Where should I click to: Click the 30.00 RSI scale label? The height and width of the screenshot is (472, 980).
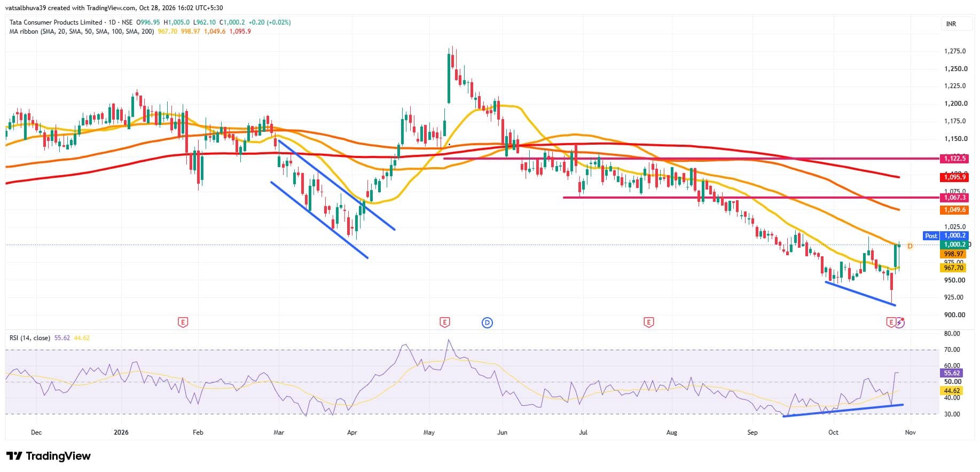point(952,414)
